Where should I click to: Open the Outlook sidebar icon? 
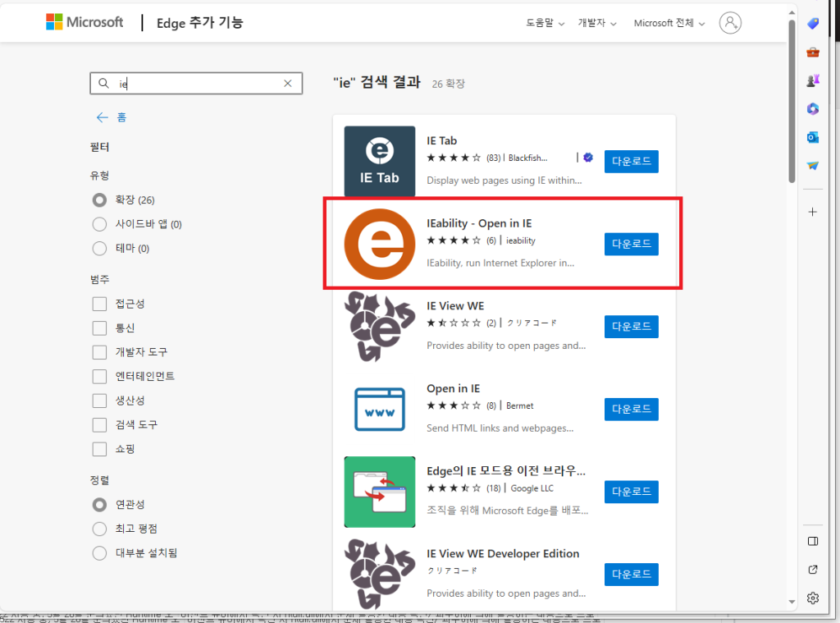813,137
